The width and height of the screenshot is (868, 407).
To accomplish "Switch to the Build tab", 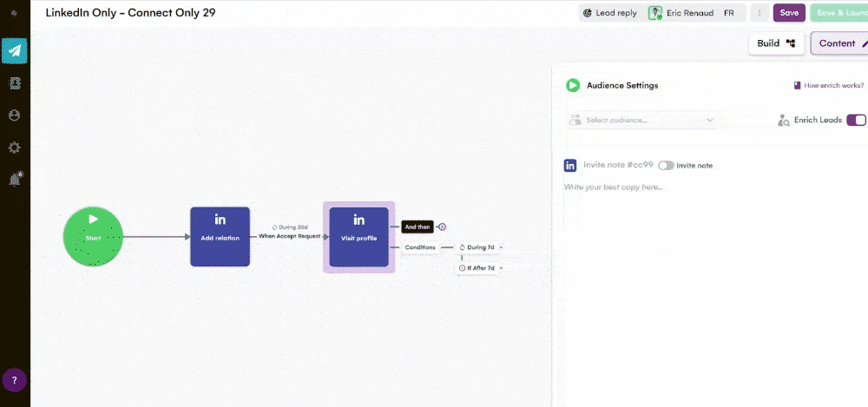I will tap(776, 43).
